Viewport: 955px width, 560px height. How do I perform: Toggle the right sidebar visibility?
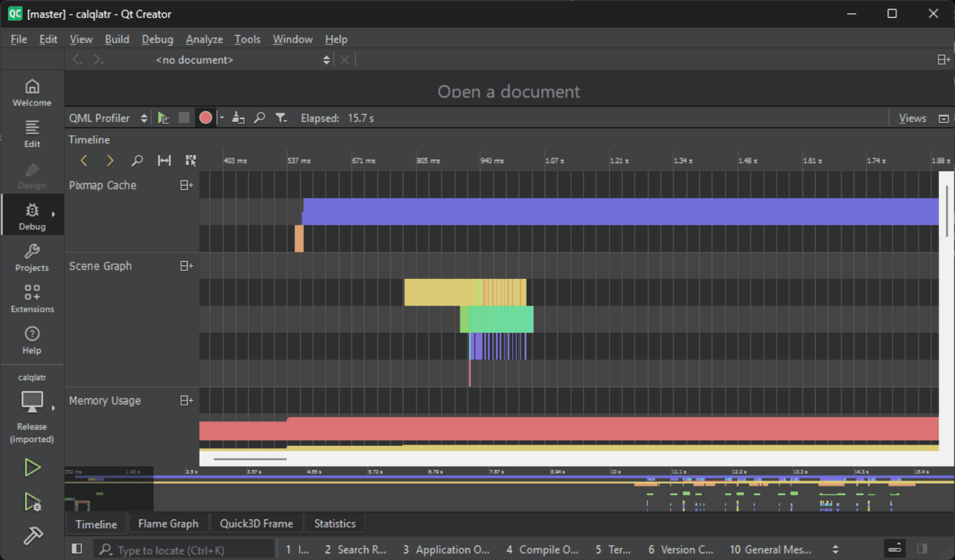tap(922, 549)
